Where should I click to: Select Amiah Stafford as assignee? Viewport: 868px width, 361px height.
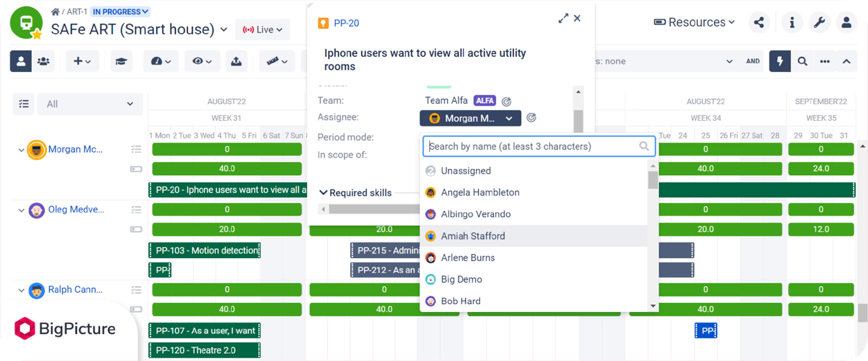click(x=534, y=236)
